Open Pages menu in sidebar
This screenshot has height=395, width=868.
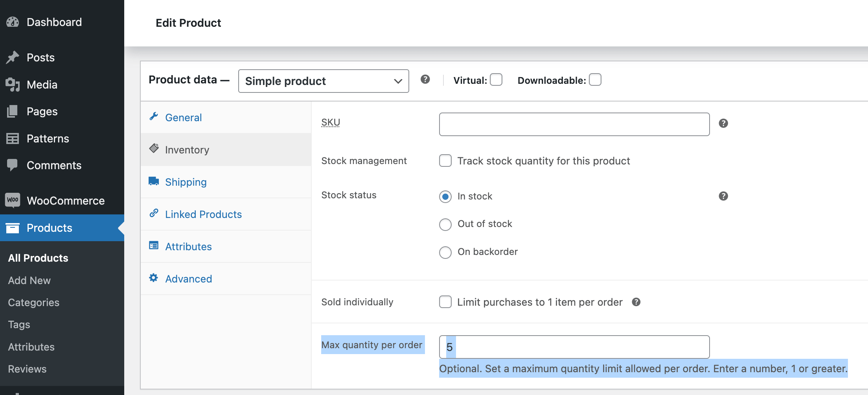(62, 111)
